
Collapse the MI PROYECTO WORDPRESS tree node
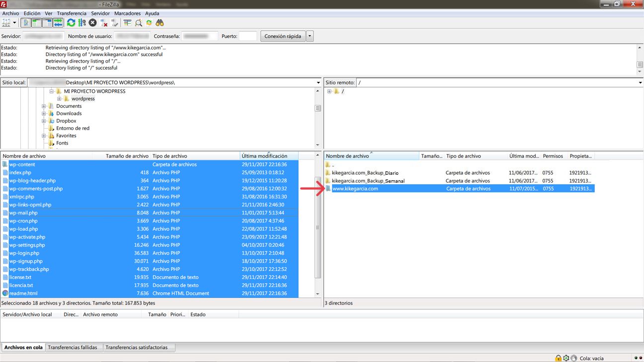pos(51,91)
